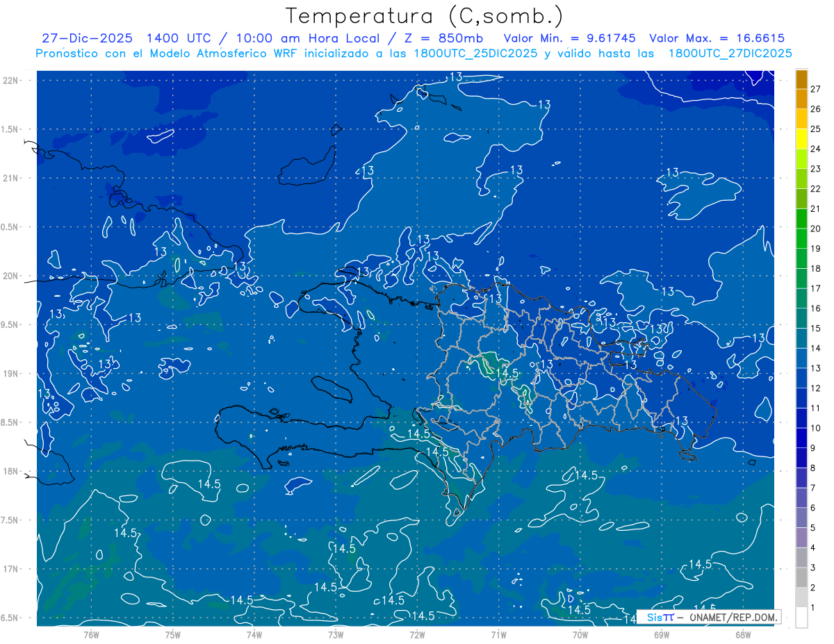Click the 69W longitude axis label
The height and width of the screenshot is (644, 834).
[662, 634]
